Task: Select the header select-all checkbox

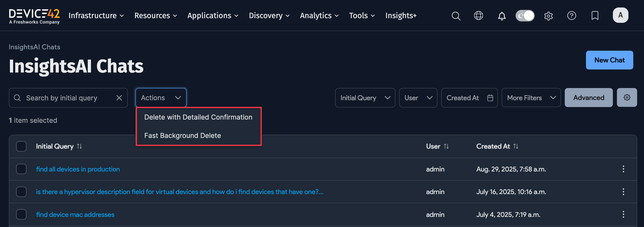Action: 21,146
